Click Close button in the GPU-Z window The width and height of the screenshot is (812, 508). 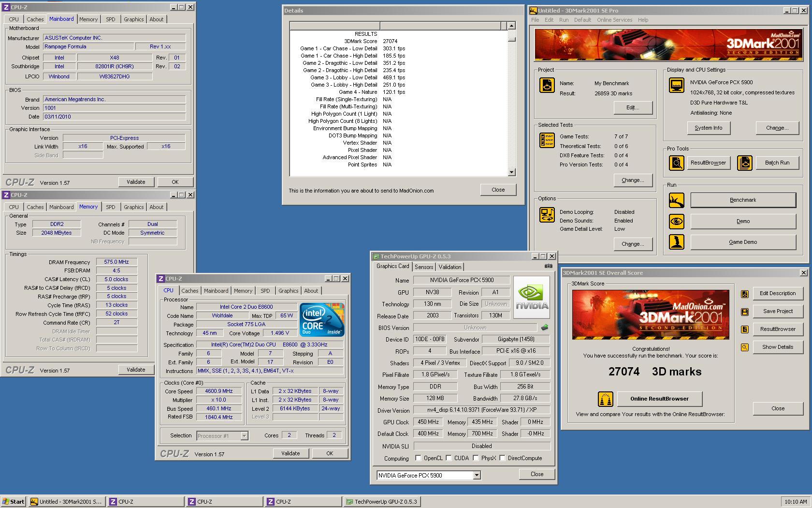point(537,475)
